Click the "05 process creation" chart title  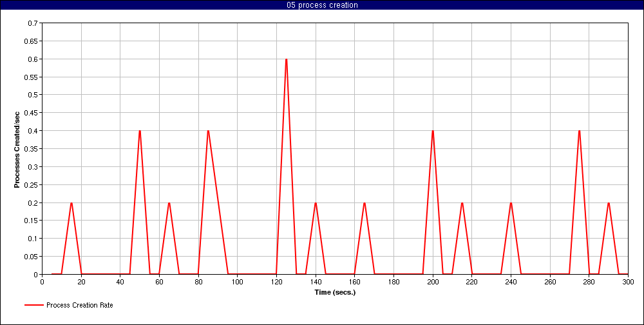pos(322,5)
